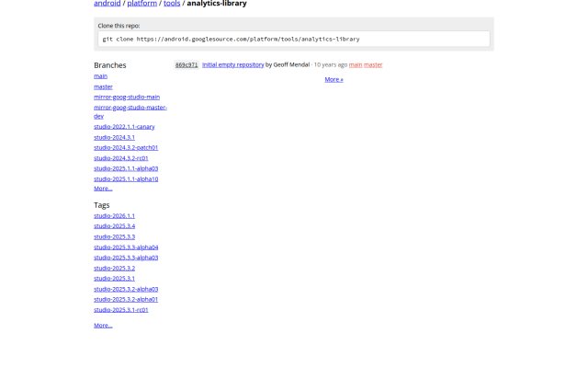Open the studio-2025.3.3 tag
588x368 pixels.
pos(114,237)
